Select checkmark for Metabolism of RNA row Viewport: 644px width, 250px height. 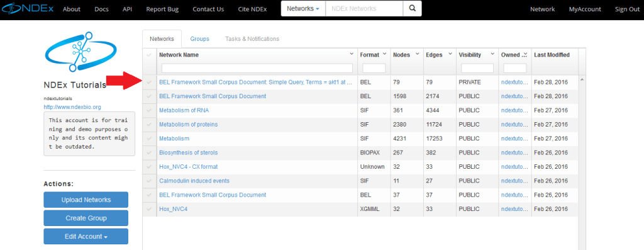click(149, 110)
